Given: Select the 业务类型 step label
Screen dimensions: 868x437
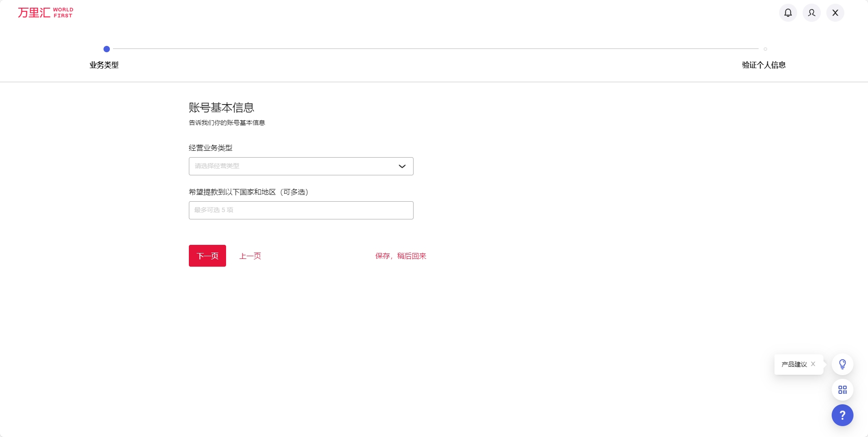Looking at the screenshot, I should click(x=104, y=65).
